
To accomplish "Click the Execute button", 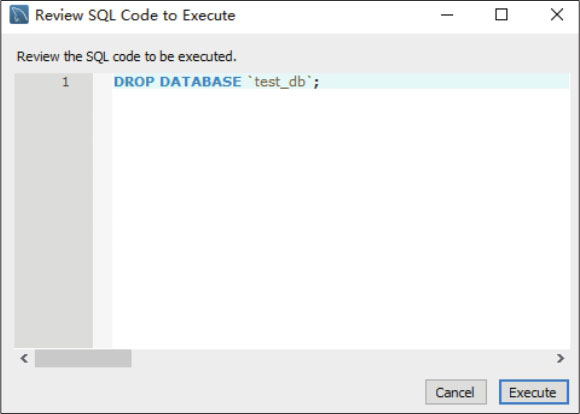I will point(533,392).
